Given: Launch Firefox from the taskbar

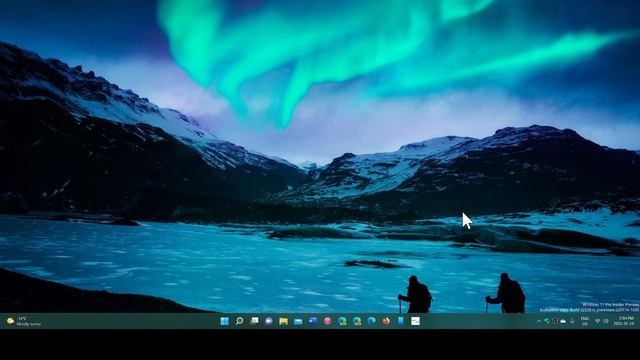Looking at the screenshot, I should click(x=386, y=321).
